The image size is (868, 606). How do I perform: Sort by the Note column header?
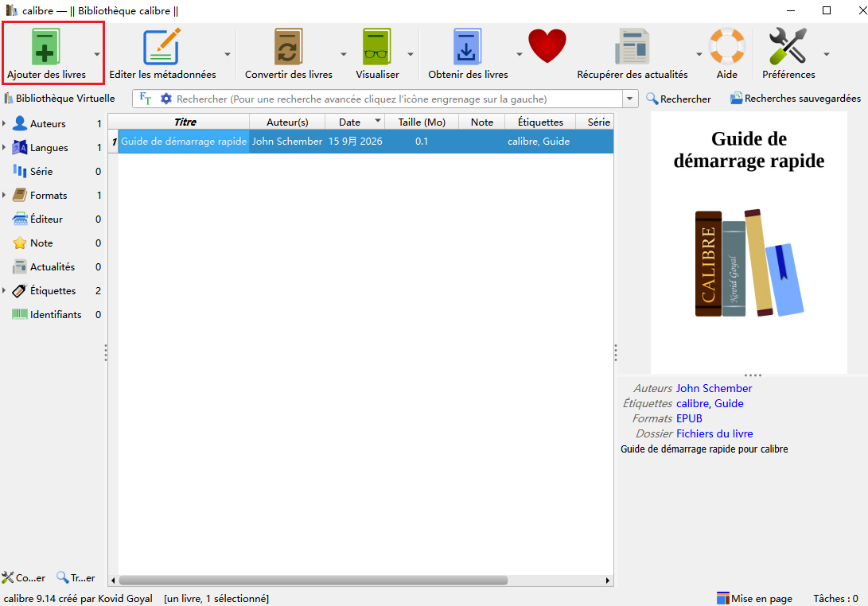click(481, 122)
